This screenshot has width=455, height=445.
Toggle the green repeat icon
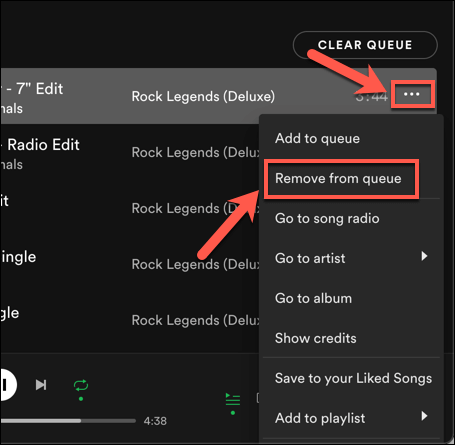(x=81, y=385)
